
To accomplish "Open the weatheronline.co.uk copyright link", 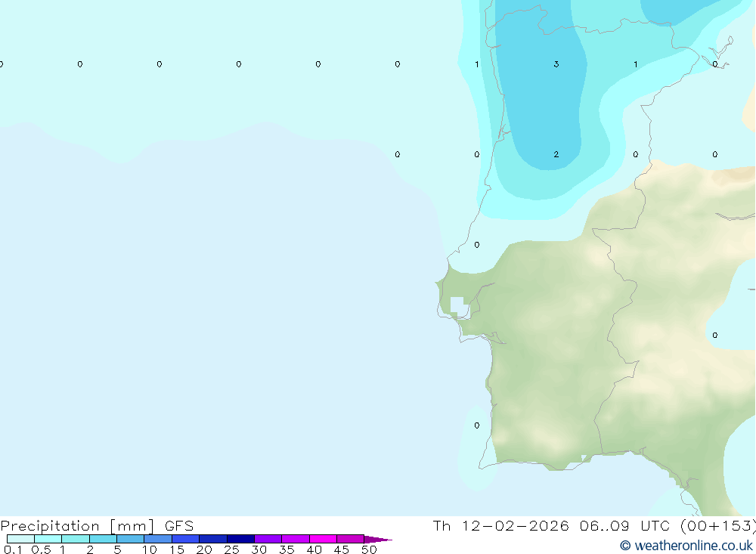I will tap(686, 546).
